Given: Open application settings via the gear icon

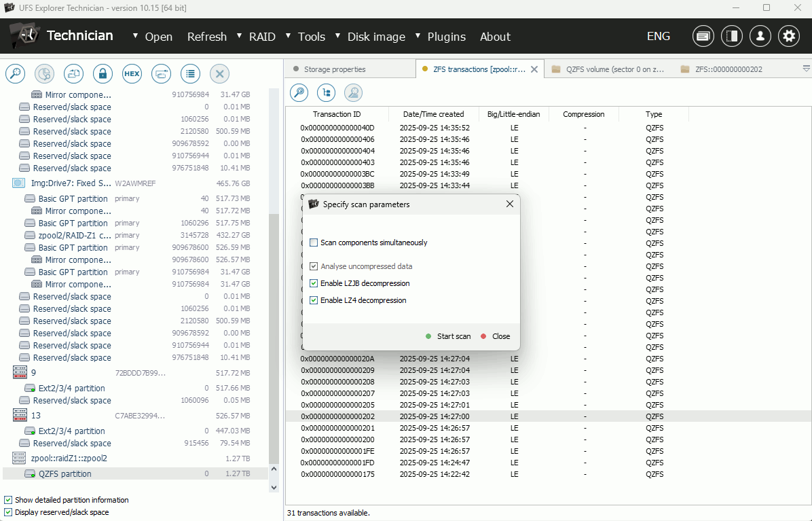Looking at the screenshot, I should [789, 36].
